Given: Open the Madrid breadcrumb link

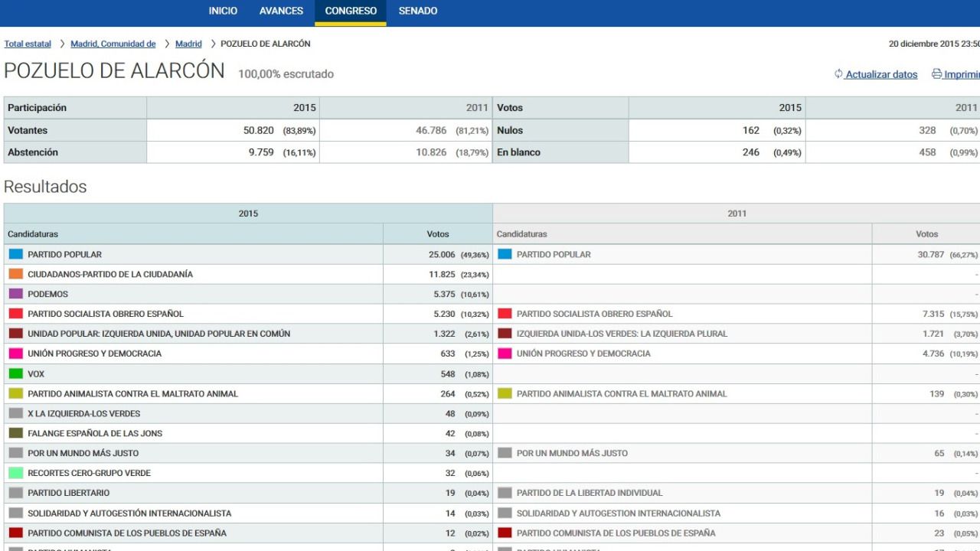Looking at the screenshot, I should (x=188, y=44).
